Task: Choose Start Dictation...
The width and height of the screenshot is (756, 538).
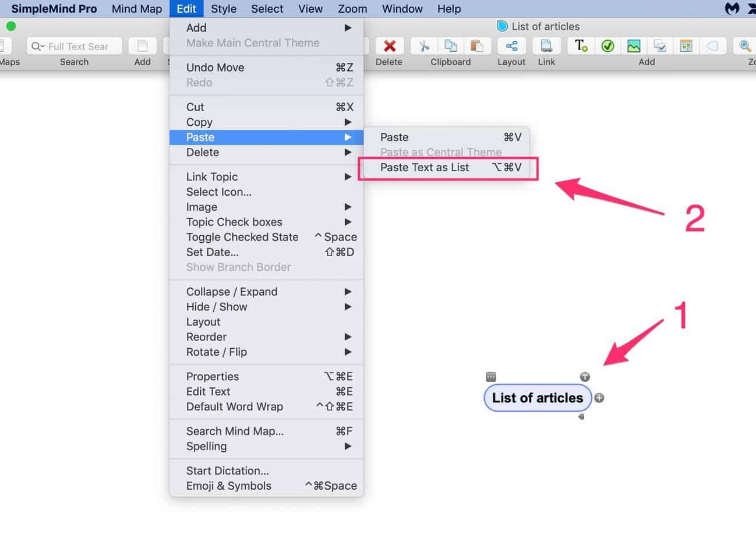Action: tap(266, 471)
